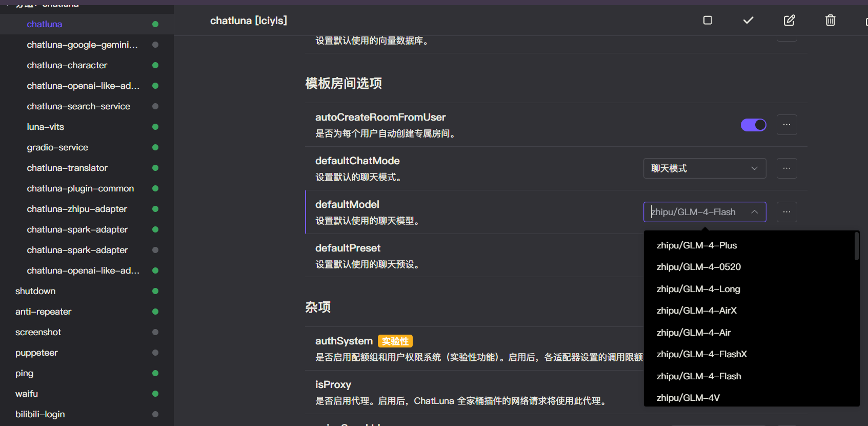
Task: Open bilibili-login plugin entry
Action: [87, 414]
